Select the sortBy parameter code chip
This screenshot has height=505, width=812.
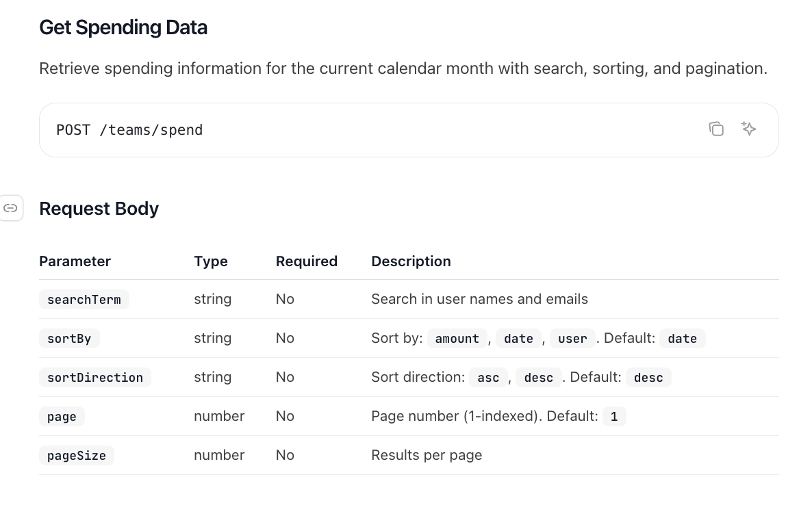[x=69, y=339]
